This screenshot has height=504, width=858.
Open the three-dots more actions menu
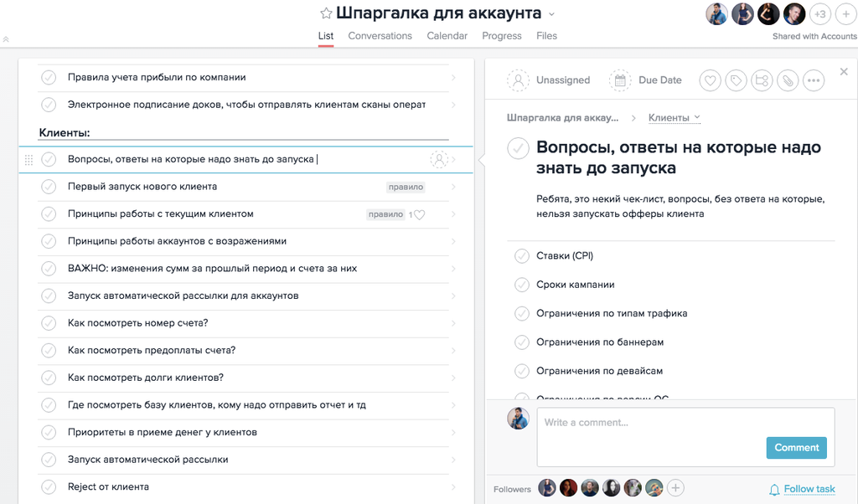coord(814,80)
